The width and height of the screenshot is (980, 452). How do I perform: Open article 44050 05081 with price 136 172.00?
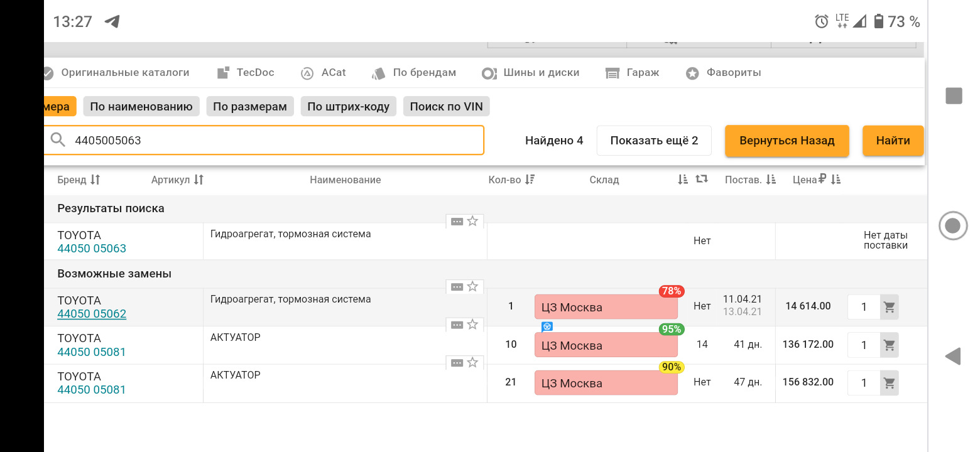tap(92, 352)
